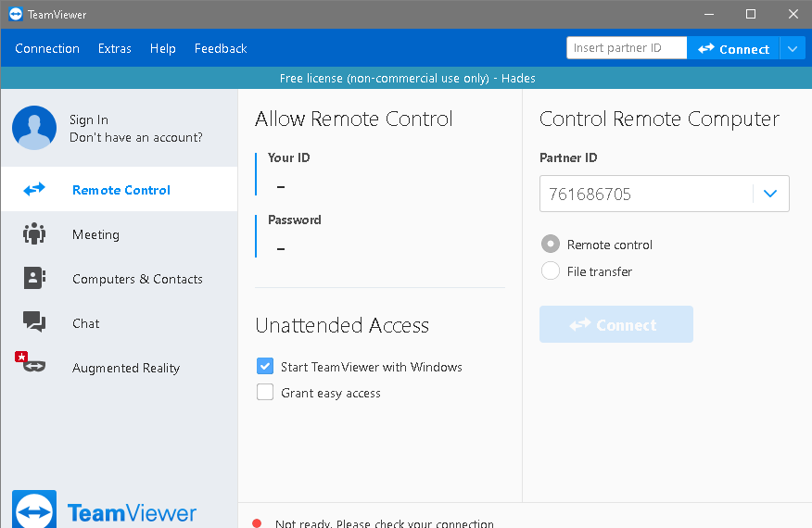Open the Chat section
812x528 pixels.
120,323
